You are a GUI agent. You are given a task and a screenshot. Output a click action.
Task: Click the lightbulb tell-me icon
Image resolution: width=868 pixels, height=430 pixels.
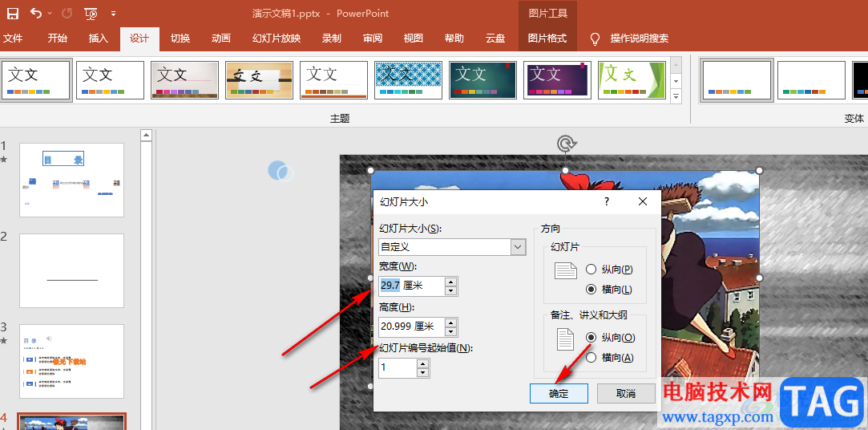[x=595, y=39]
